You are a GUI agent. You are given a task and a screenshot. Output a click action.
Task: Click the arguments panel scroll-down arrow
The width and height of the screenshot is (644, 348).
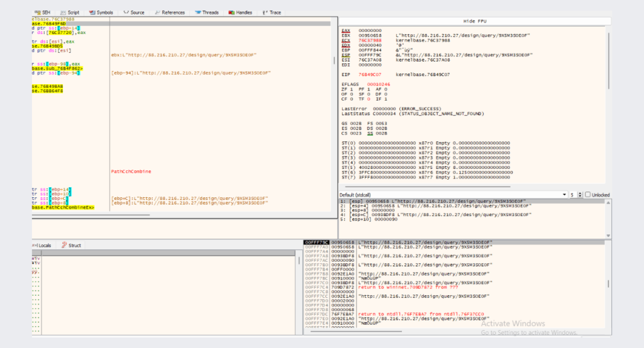608,236
